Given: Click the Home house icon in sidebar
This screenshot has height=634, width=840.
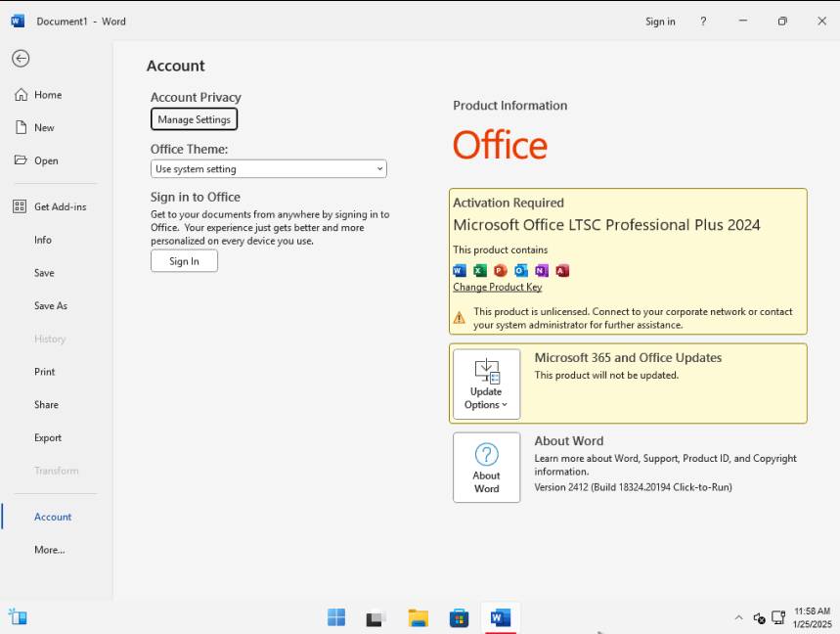Looking at the screenshot, I should [21, 95].
